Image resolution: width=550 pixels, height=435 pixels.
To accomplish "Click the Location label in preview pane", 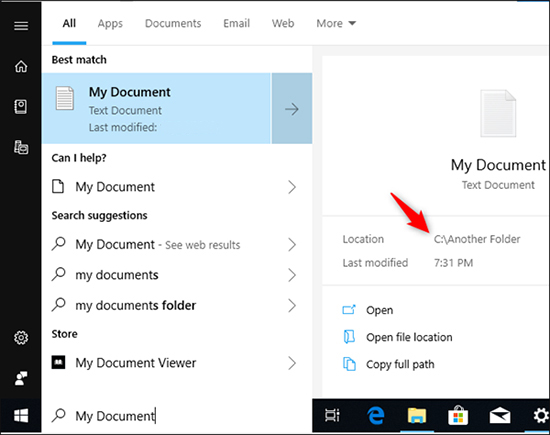I will pyautogui.click(x=363, y=239).
